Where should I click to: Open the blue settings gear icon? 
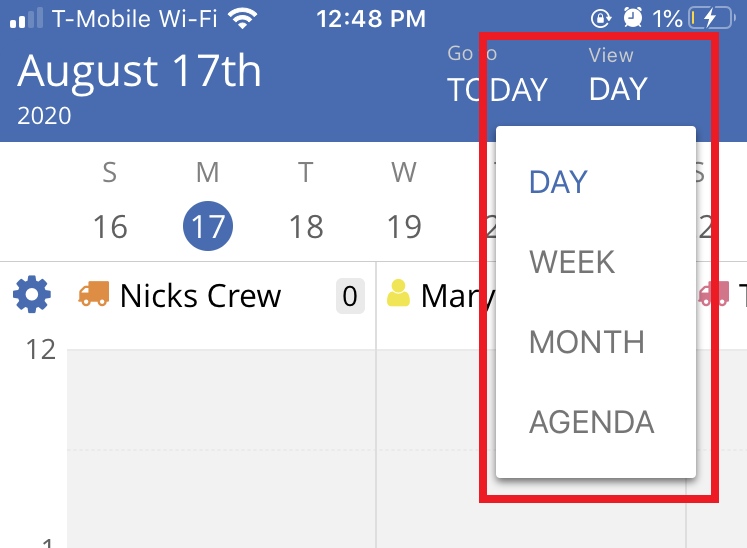click(31, 295)
